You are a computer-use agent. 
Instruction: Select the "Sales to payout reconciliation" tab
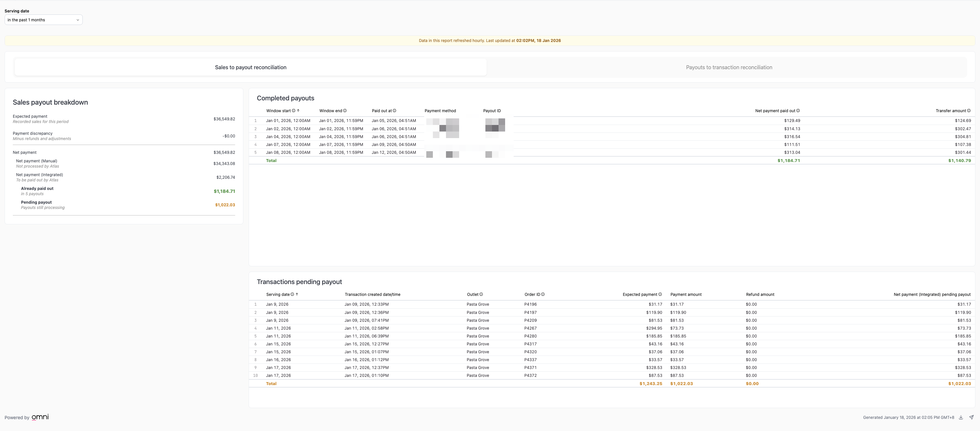[250, 67]
